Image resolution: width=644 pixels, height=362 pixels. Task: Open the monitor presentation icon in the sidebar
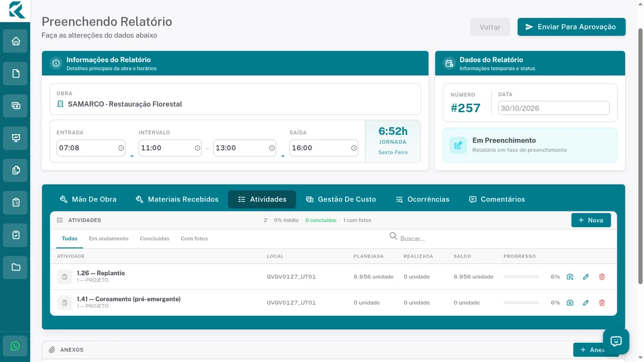tap(16, 138)
